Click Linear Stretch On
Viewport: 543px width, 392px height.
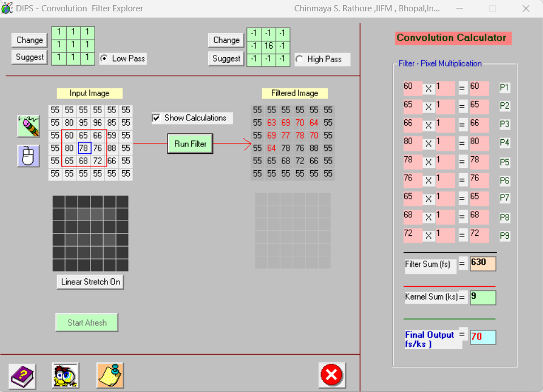[89, 281]
